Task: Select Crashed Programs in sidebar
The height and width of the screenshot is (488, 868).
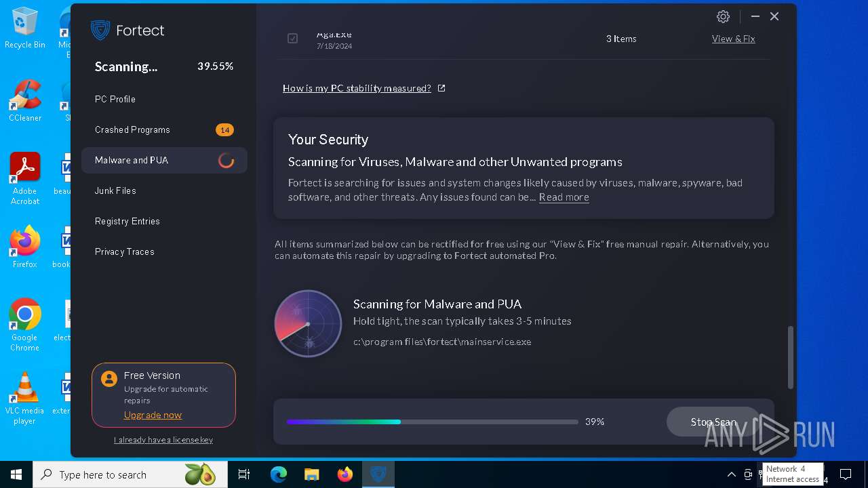Action: [x=164, y=129]
